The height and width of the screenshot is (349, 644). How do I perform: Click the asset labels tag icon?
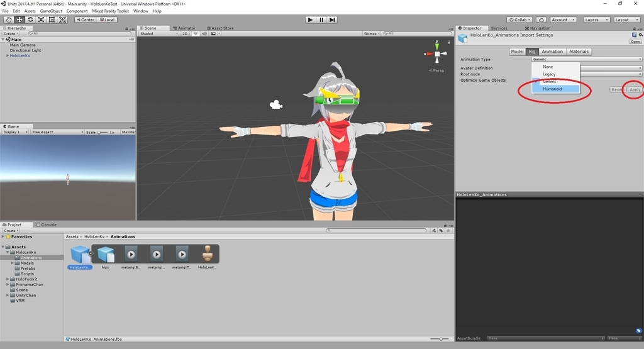(x=638, y=331)
